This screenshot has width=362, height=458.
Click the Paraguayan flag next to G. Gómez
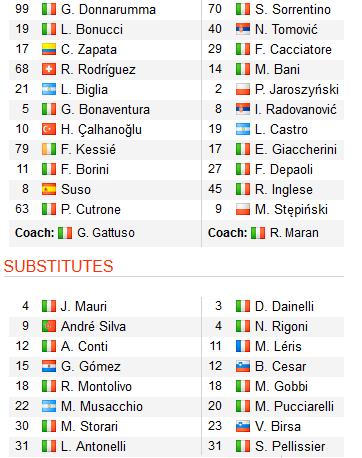[49, 366]
